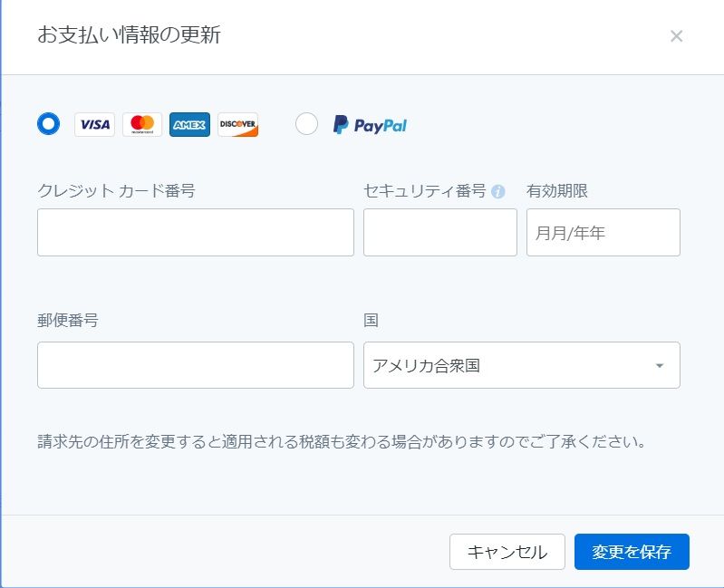This screenshot has width=724, height=588.
Task: Click the 変更を保存 button
Action: (x=632, y=552)
